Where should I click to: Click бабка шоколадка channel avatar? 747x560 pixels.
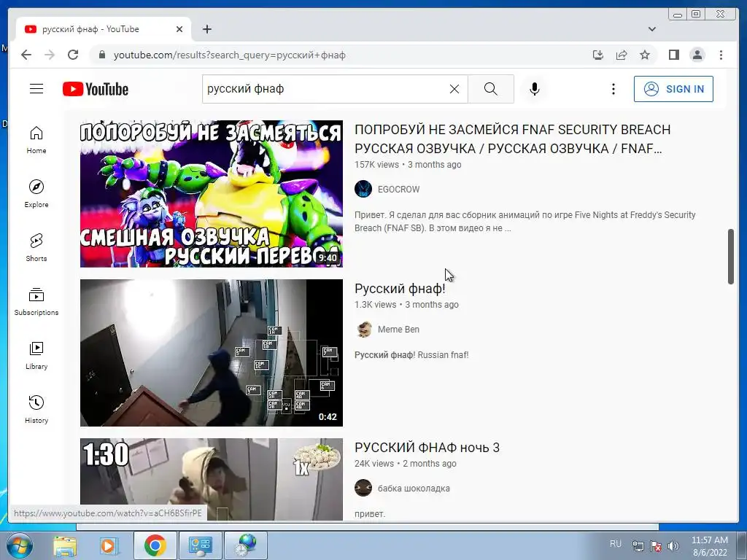(x=363, y=488)
